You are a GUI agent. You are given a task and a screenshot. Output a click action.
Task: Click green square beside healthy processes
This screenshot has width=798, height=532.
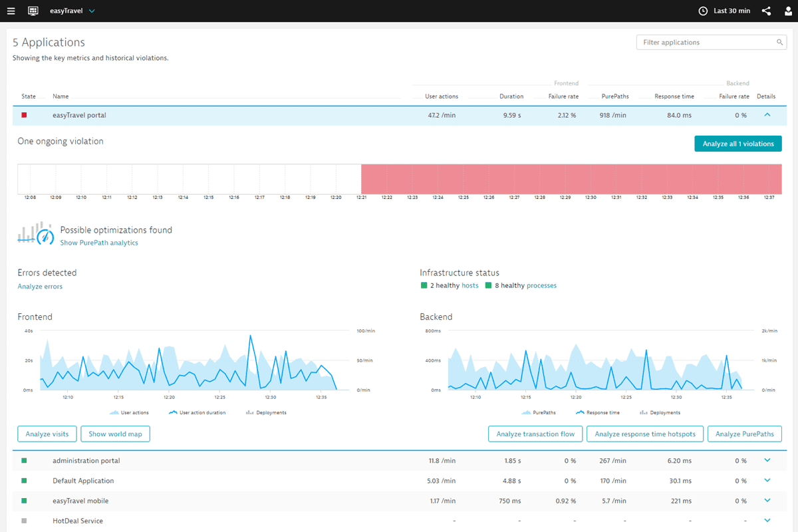pos(489,285)
